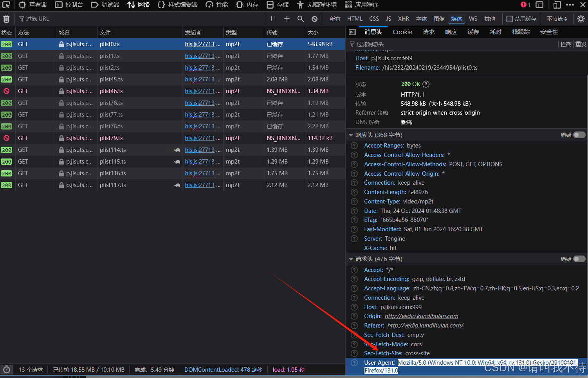
Task: Toggle raw view for 响应头 section
Action: coord(579,135)
